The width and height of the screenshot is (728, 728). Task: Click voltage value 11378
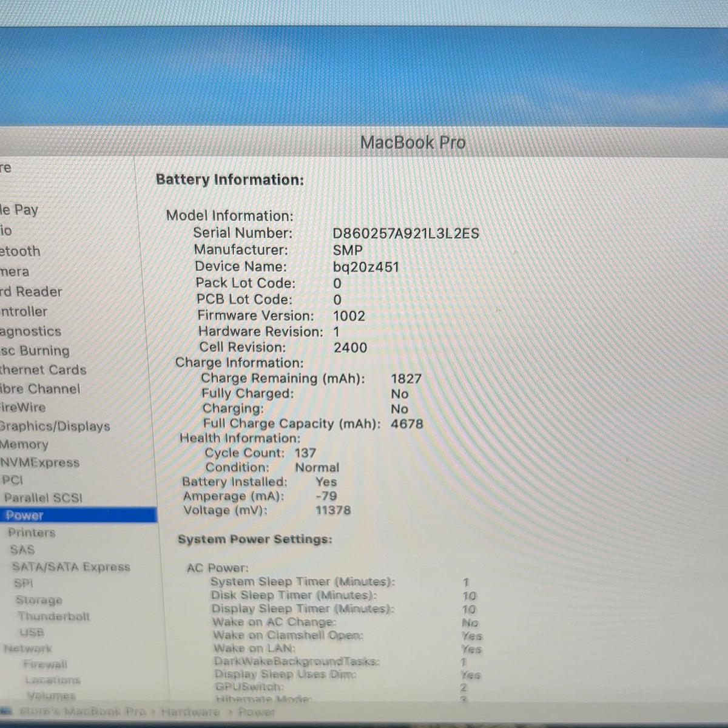(x=333, y=510)
